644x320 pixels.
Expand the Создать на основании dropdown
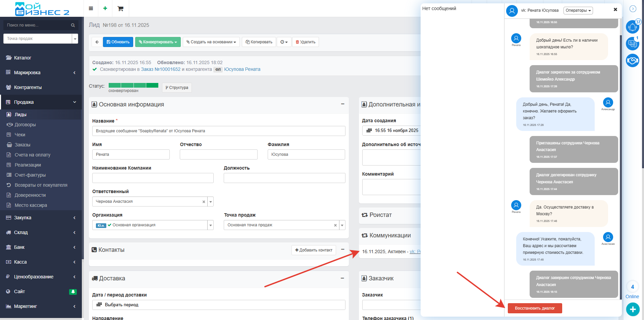(x=211, y=42)
